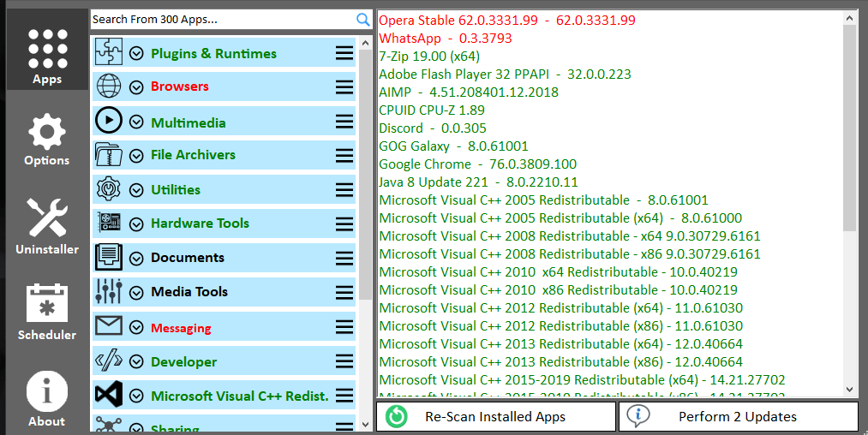Click the category list scrollbar up arrow
Image resolution: width=868 pixels, height=435 pixels.
365,43
